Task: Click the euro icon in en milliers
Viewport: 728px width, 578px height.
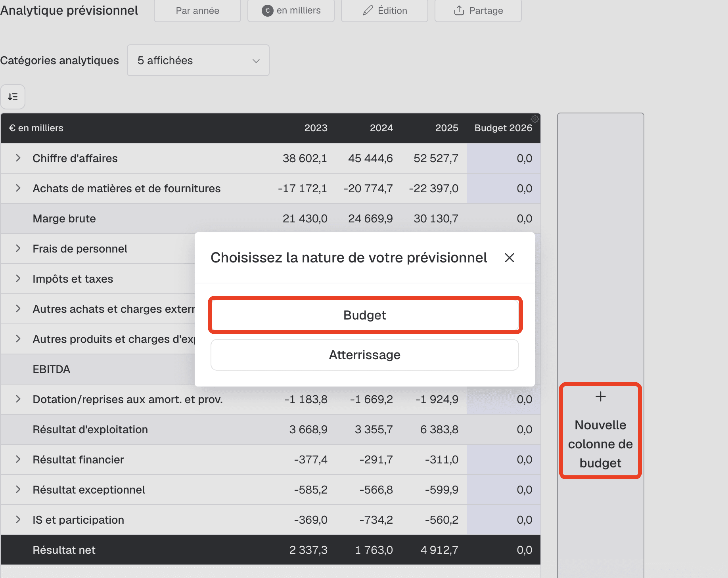Action: coord(268,11)
